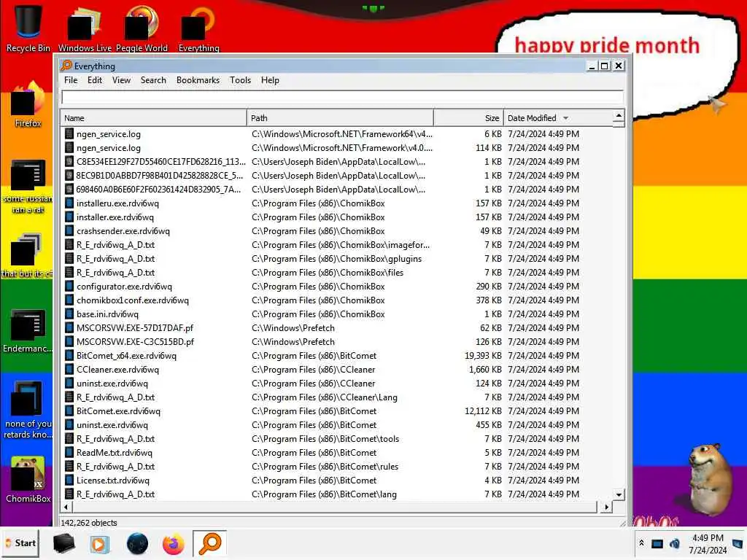
Task: Select the file MSCORSVW.EXE-C3C515BD.pf
Action: 135,342
